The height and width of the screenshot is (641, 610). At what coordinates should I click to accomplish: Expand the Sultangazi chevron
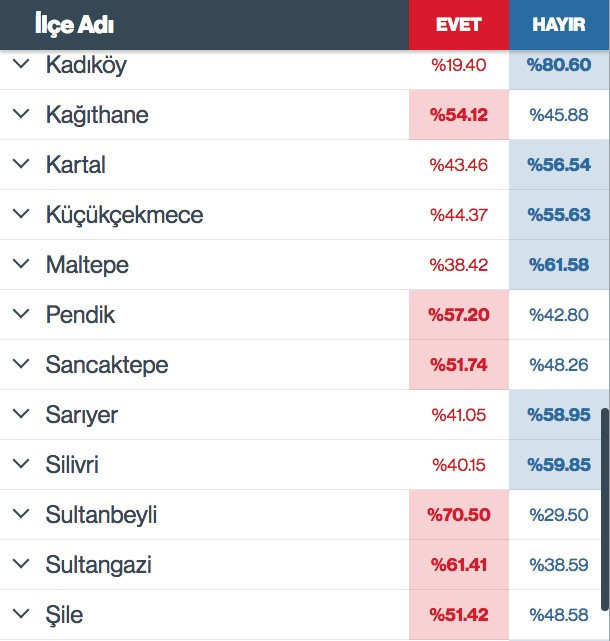22,565
